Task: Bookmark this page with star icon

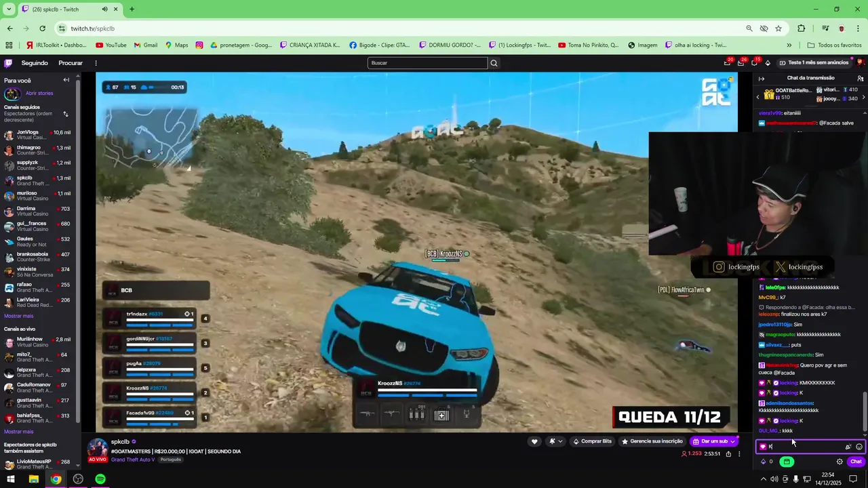Action: pyautogui.click(x=778, y=28)
